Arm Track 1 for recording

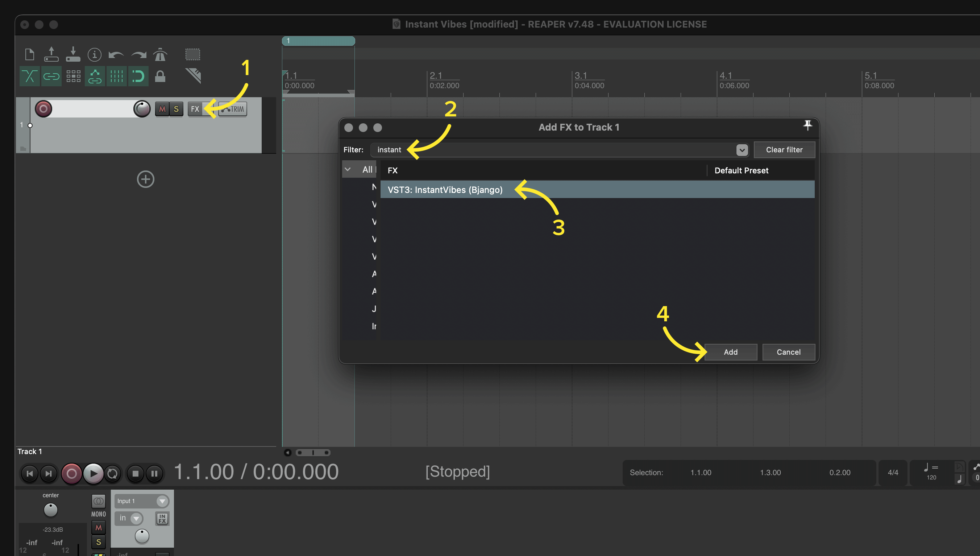click(x=43, y=109)
